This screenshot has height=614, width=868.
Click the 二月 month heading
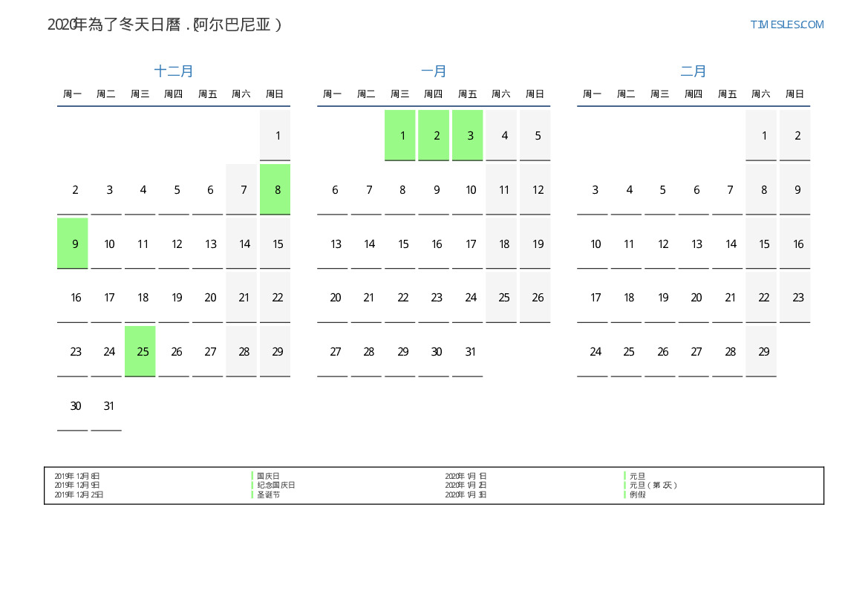(x=694, y=71)
